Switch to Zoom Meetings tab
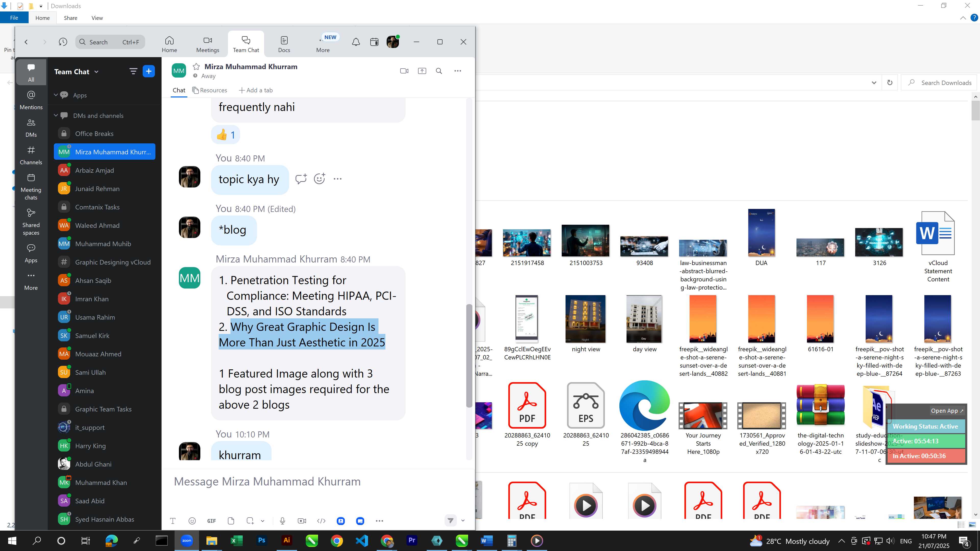Screen dimensions: 980x551 pyautogui.click(x=208, y=44)
